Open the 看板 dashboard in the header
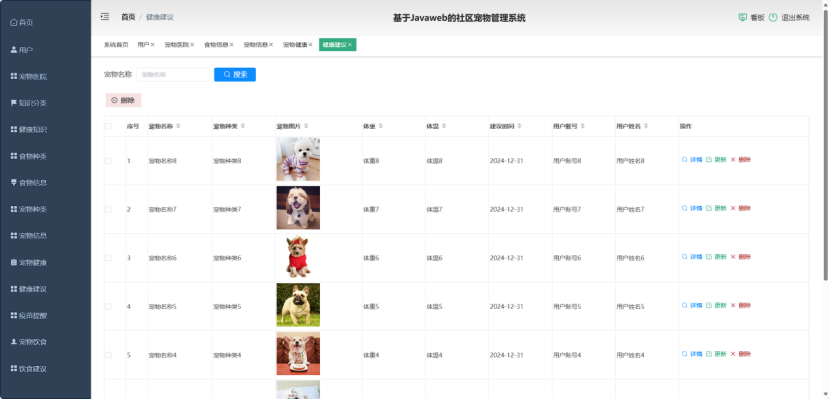Viewport: 829px width, 399px height. pos(751,17)
